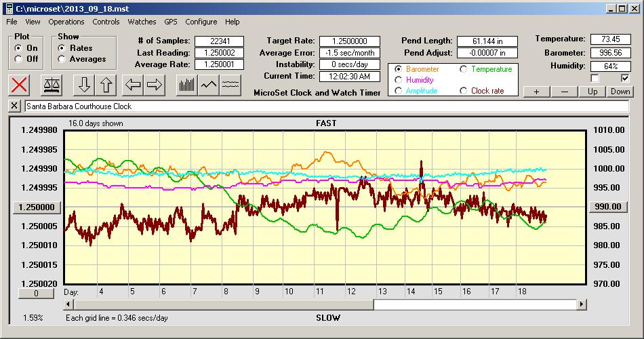Viewport: 644px width, 339px height.
Task: Click the scrollbar left arrow
Action: pyautogui.click(x=69, y=304)
